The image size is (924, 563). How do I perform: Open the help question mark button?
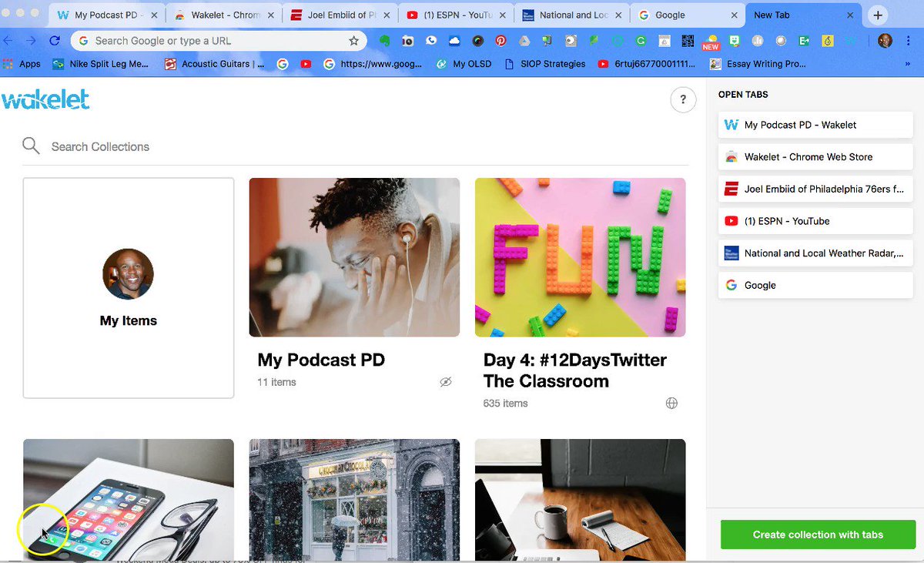coord(683,100)
